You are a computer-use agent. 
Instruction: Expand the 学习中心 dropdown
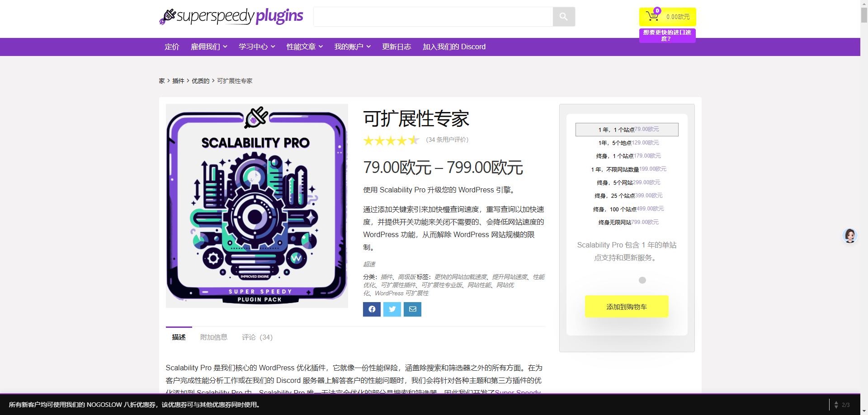pos(257,47)
